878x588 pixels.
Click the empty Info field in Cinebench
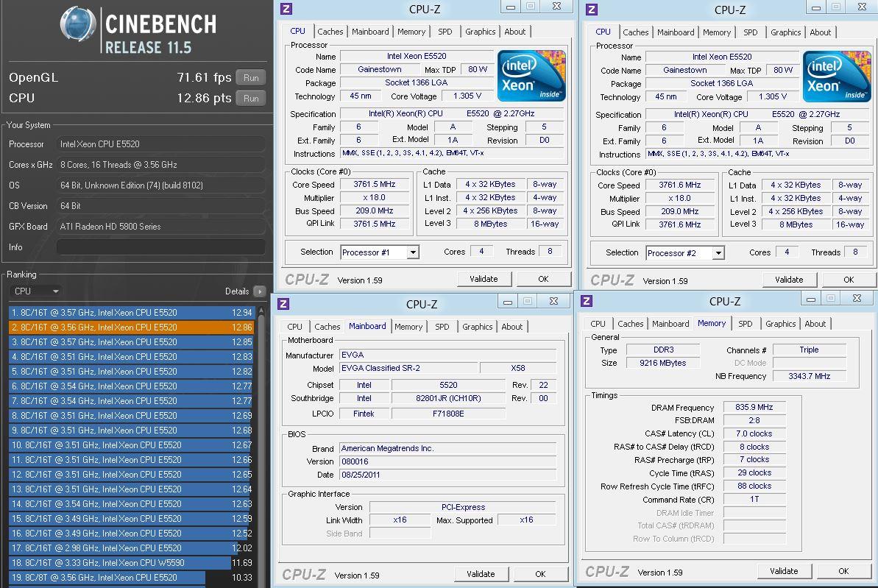[x=160, y=247]
